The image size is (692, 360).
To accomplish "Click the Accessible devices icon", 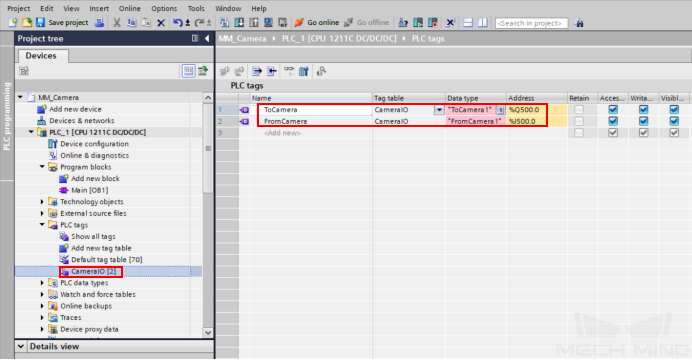I will point(403,22).
